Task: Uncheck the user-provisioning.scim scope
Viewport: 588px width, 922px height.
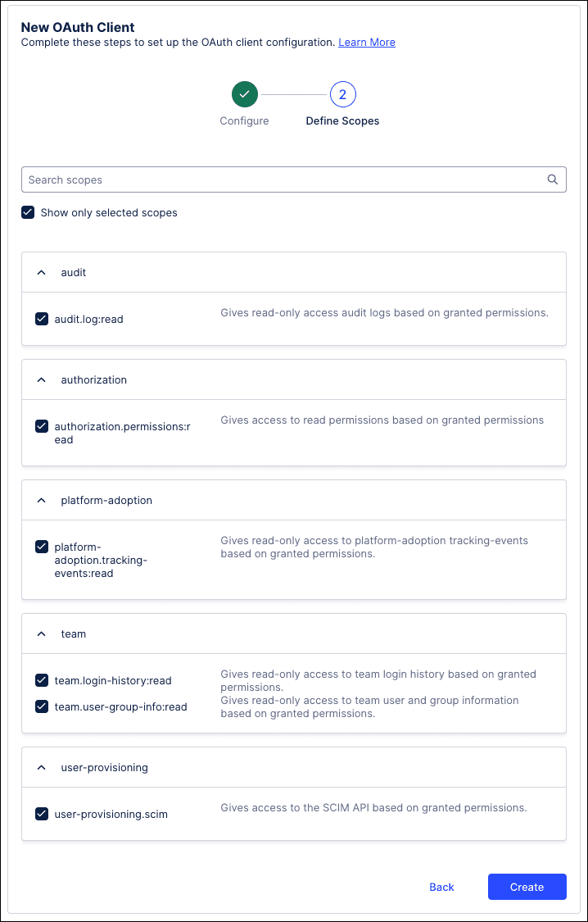Action: 42,814
